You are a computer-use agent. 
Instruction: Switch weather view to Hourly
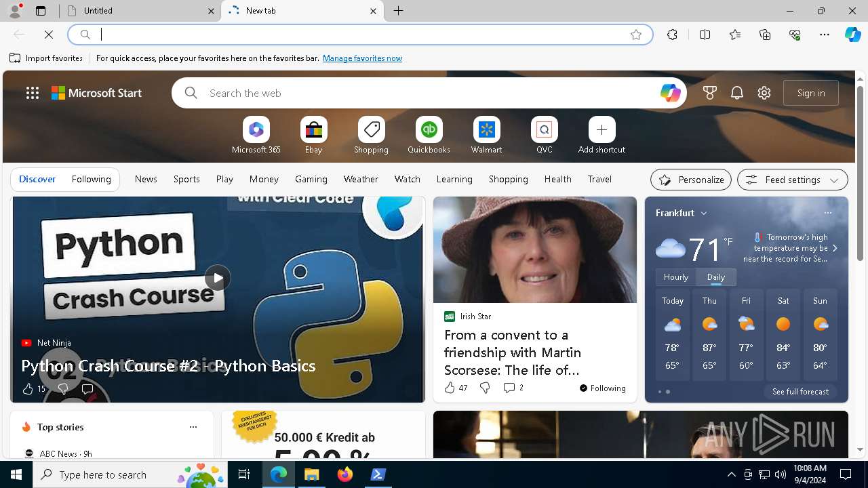pos(676,277)
